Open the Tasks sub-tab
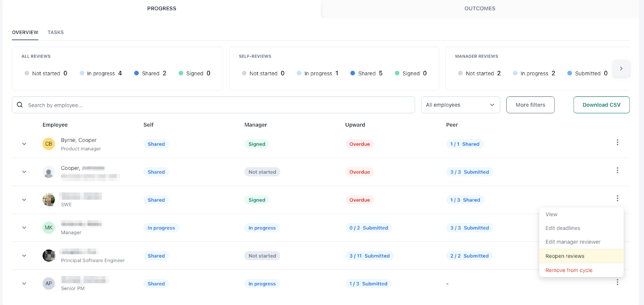 tap(56, 32)
